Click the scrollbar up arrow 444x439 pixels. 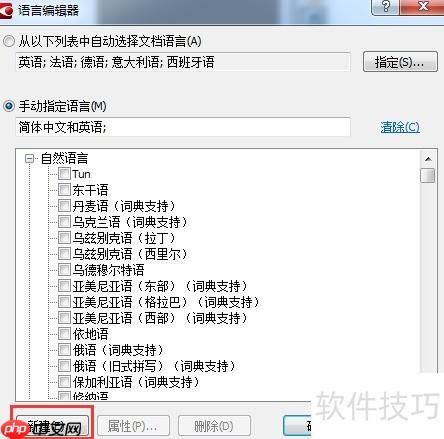coord(428,159)
